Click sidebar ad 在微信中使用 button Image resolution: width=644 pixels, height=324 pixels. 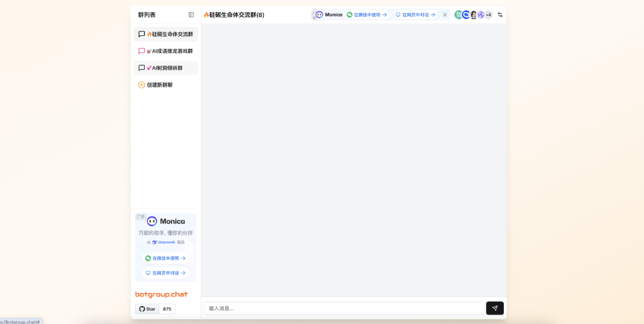[x=166, y=258]
